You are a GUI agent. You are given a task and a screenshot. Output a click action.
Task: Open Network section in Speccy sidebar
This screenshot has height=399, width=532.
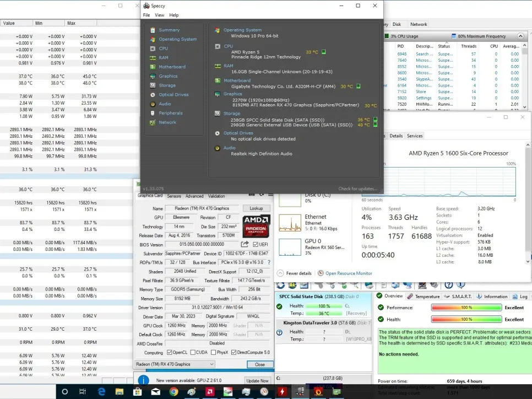(x=167, y=122)
